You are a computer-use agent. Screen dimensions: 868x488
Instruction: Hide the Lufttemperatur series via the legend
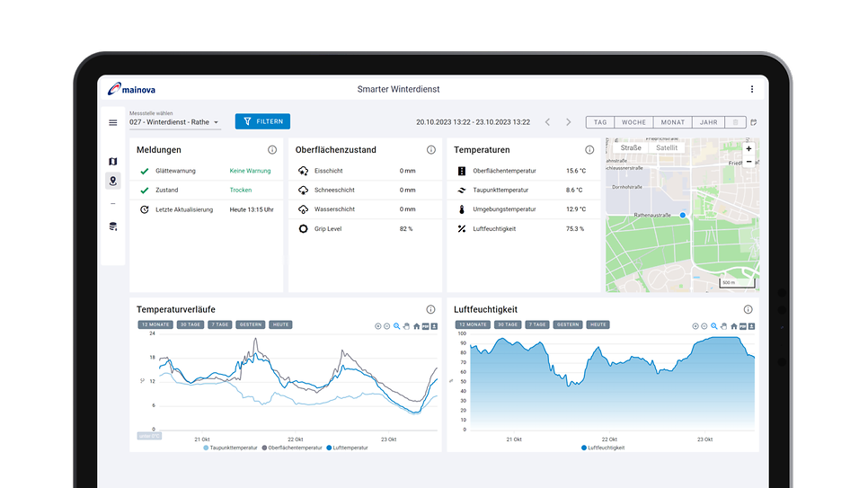(348, 447)
